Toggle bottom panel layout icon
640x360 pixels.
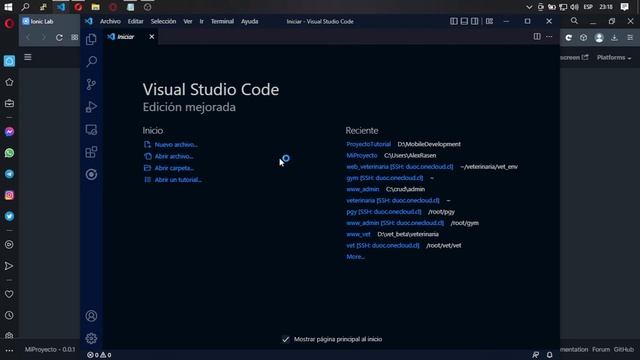[x=464, y=21]
